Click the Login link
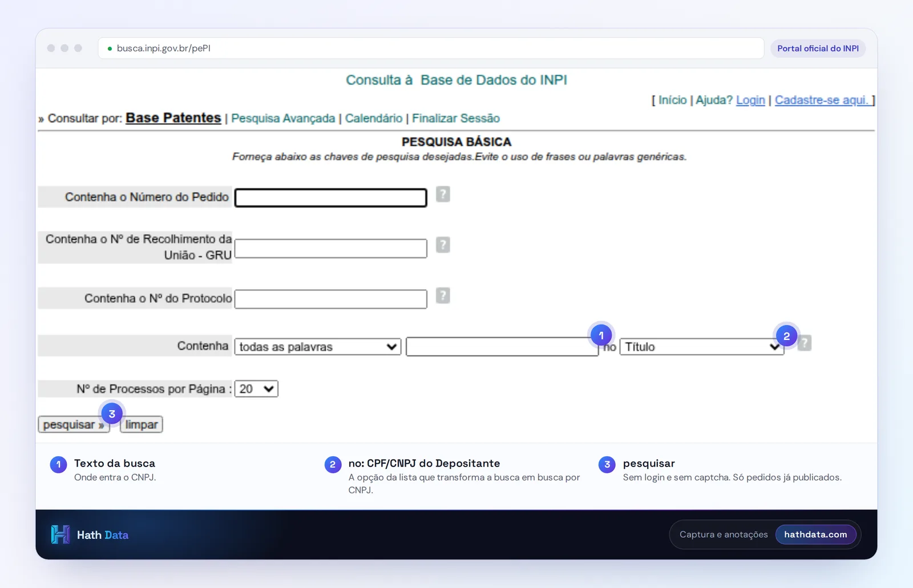 tap(750, 100)
